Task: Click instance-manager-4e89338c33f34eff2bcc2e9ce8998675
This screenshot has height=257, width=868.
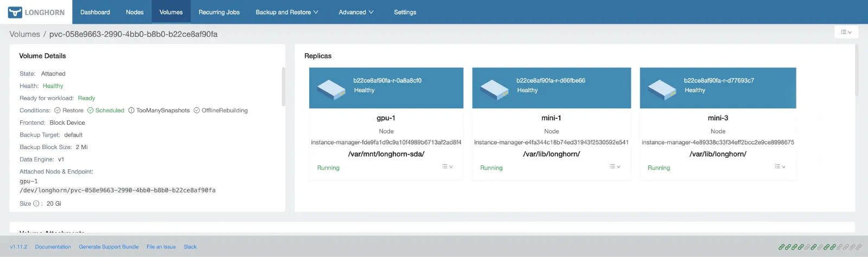Action: pos(718,143)
